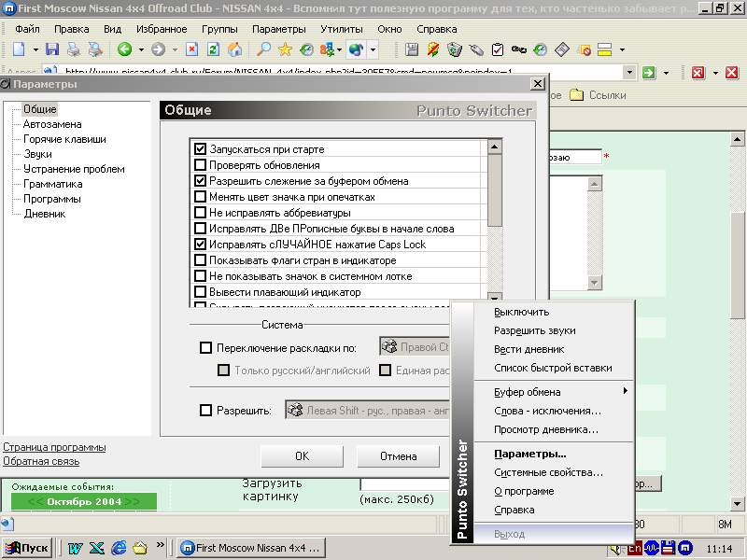Select 'Автозамена' in settings tree
747x560 pixels.
[52, 124]
